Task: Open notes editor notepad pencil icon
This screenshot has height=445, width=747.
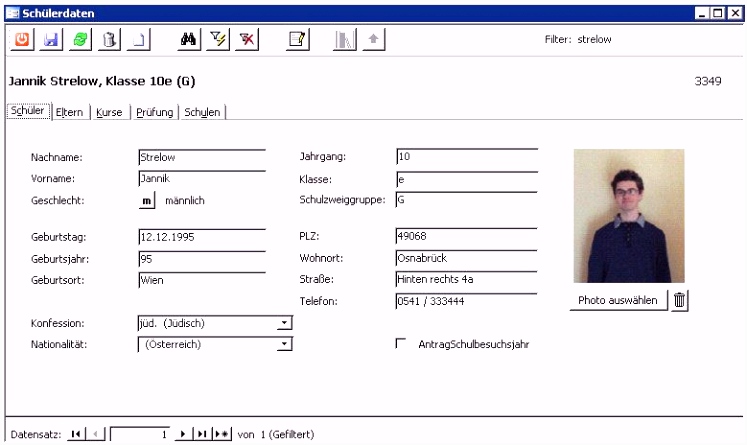Action: 298,39
